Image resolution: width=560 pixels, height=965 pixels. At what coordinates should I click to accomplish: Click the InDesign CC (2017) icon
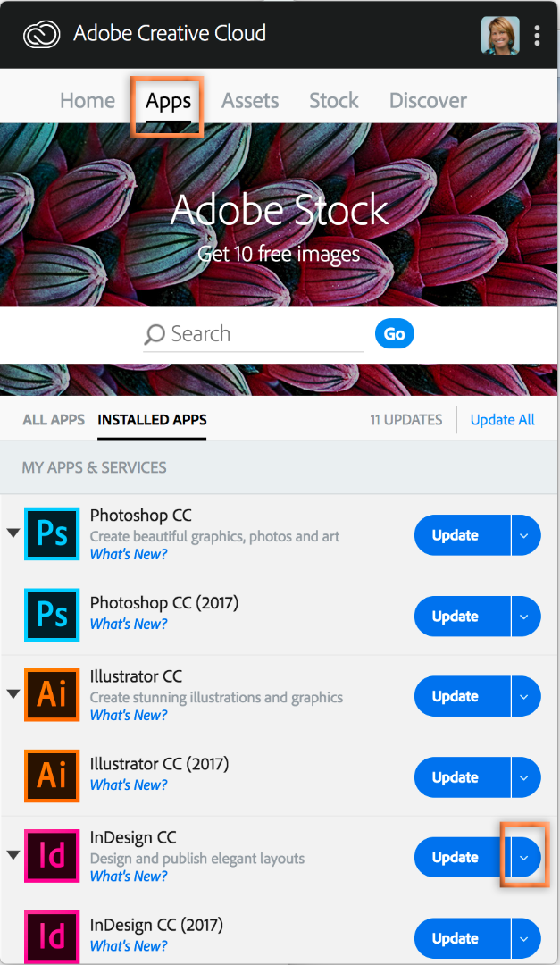52,936
